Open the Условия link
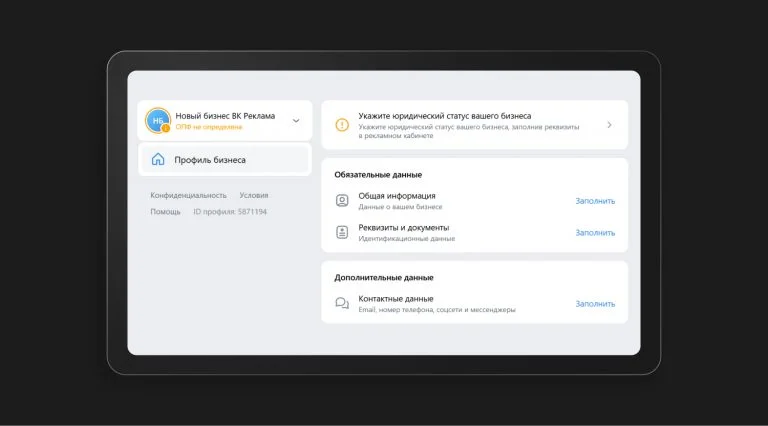768x426 pixels. point(254,195)
